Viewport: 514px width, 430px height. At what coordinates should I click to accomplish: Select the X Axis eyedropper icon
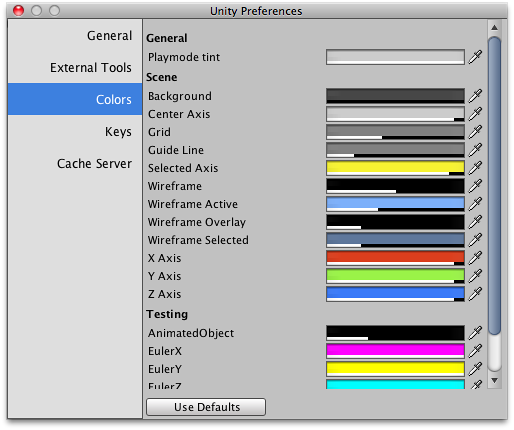point(475,258)
